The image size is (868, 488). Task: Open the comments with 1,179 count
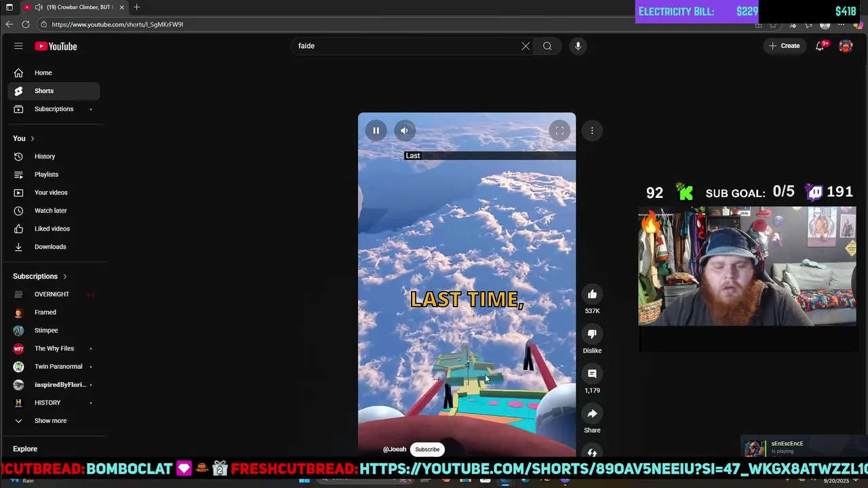pos(592,374)
